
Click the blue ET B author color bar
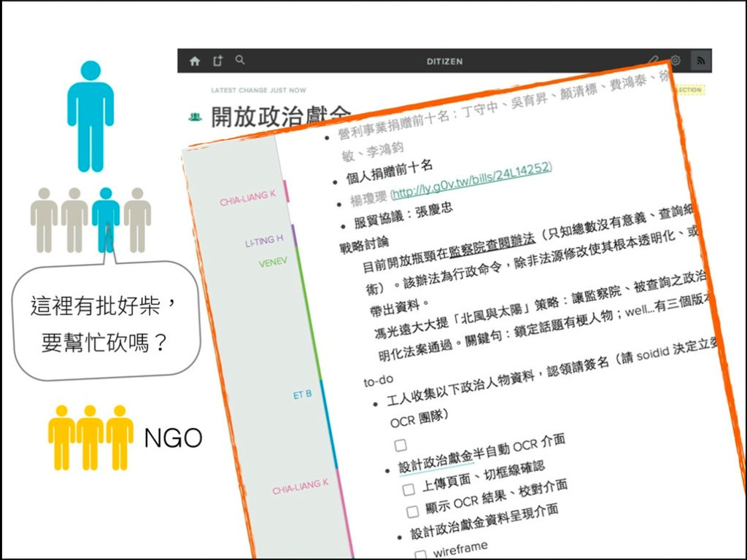(x=329, y=424)
